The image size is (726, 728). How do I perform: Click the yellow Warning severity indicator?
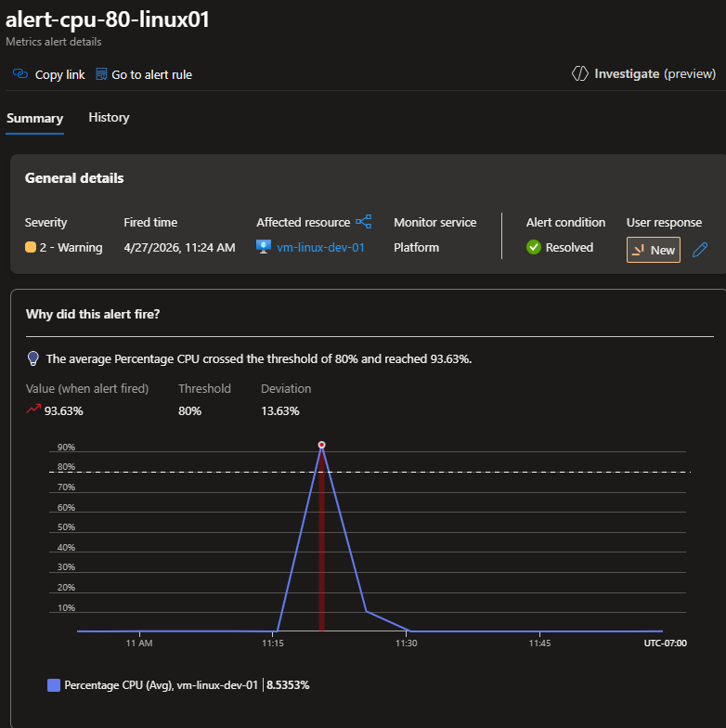tap(31, 247)
